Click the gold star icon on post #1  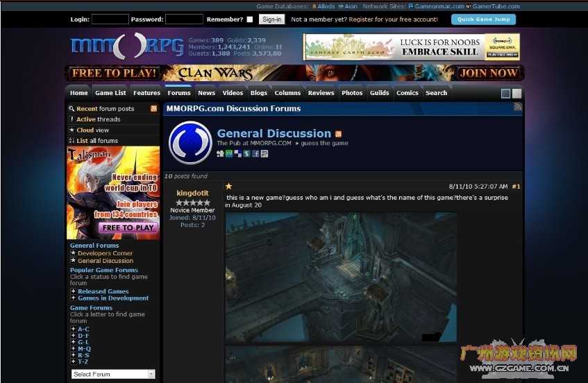(x=229, y=186)
